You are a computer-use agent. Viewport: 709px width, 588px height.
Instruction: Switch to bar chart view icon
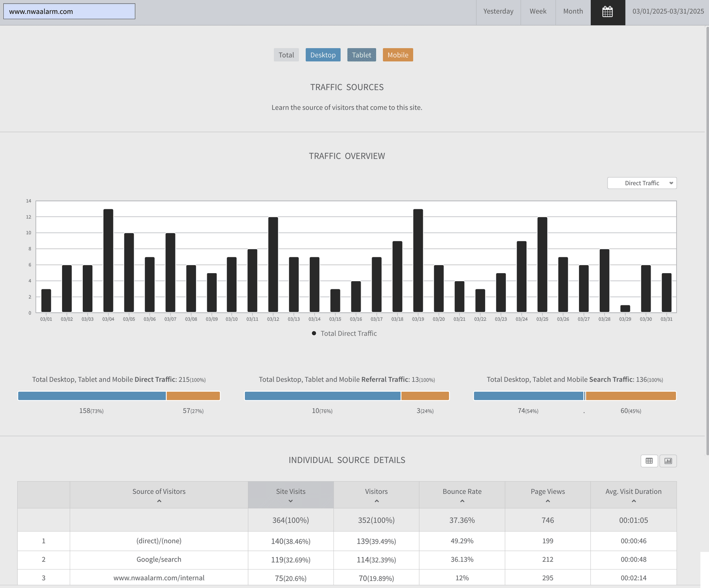(x=668, y=461)
